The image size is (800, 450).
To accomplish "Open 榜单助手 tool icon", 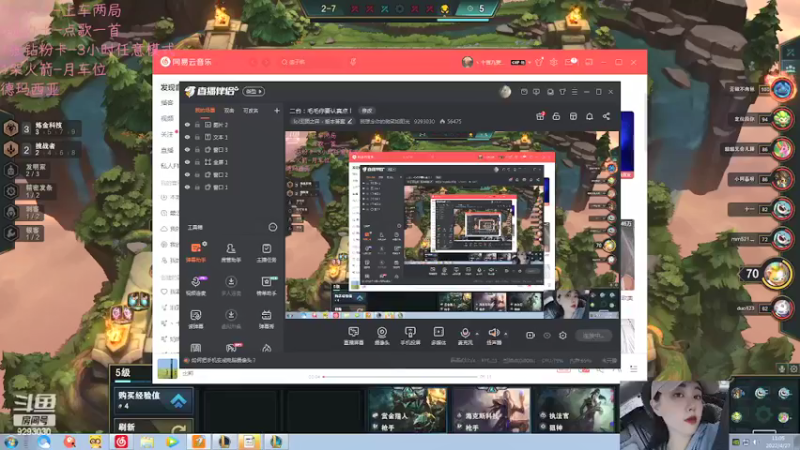I will tap(266, 286).
